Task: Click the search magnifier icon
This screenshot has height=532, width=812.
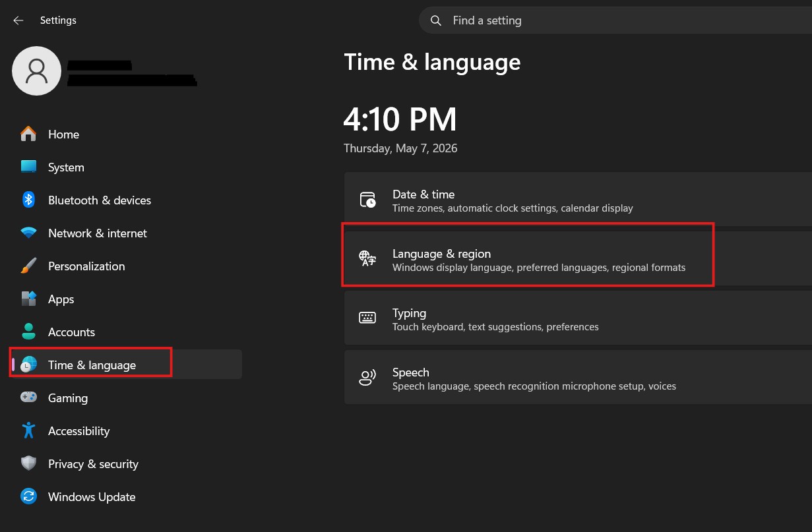Action: tap(436, 20)
